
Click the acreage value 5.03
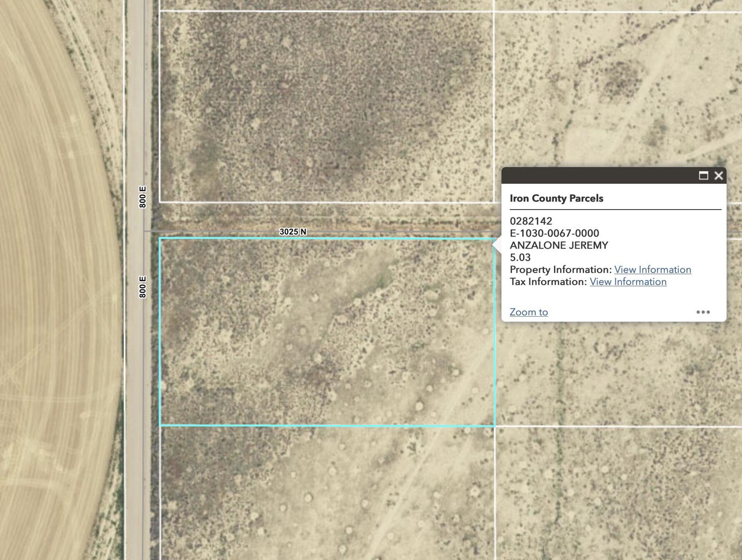pyautogui.click(x=520, y=257)
